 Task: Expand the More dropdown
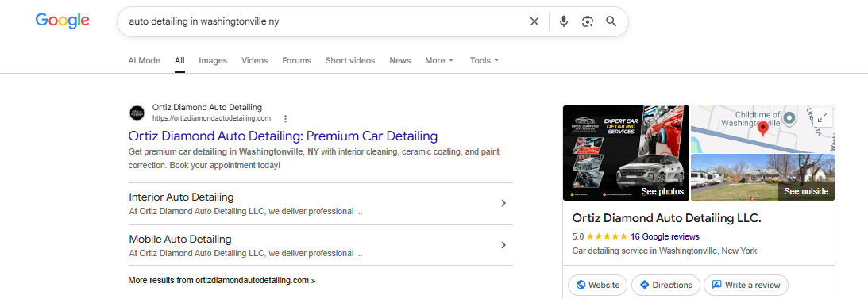(439, 61)
